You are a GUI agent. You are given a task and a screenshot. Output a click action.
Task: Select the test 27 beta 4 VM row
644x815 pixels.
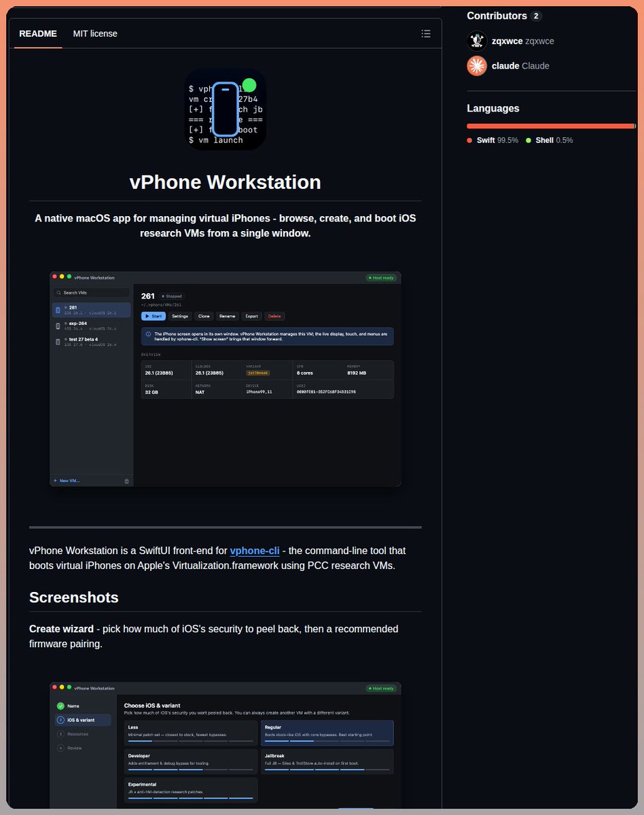[92, 342]
